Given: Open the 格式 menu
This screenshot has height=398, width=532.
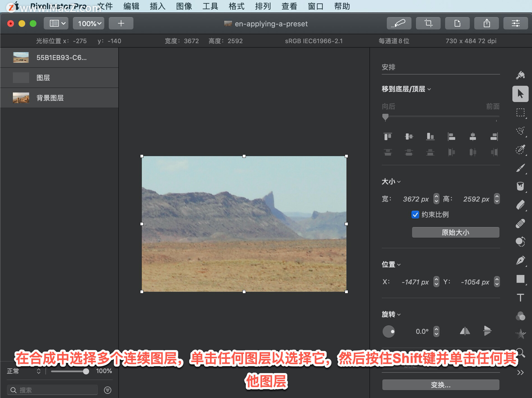Looking at the screenshot, I should [x=237, y=6].
